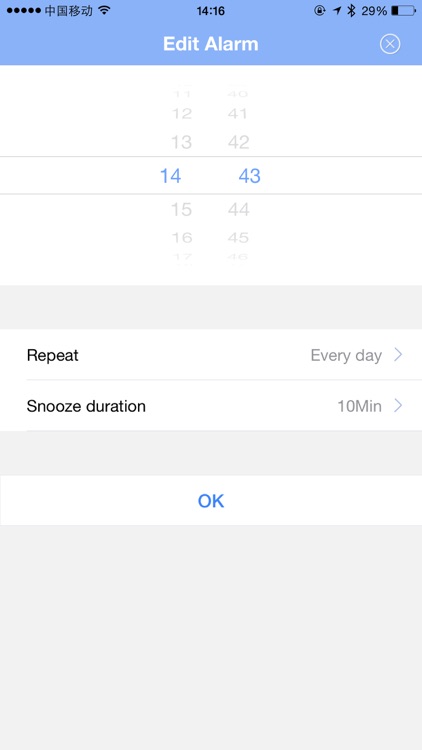This screenshot has height=750, width=422.
Task: Open the 10Min snooze value
Action: [x=359, y=406]
